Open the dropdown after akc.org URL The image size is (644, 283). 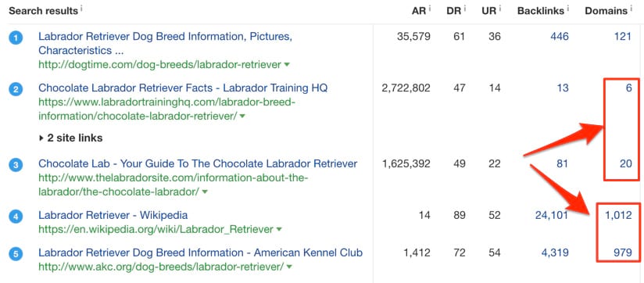[289, 267]
